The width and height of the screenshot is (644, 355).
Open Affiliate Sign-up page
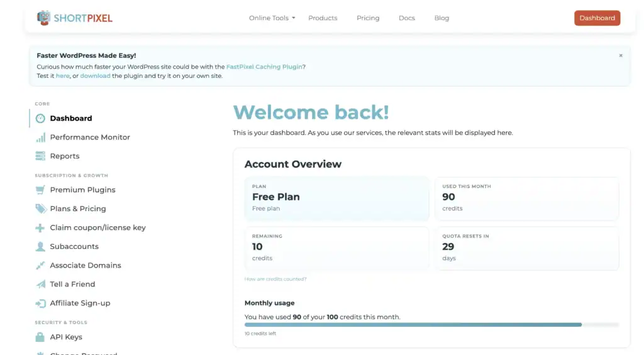point(80,303)
